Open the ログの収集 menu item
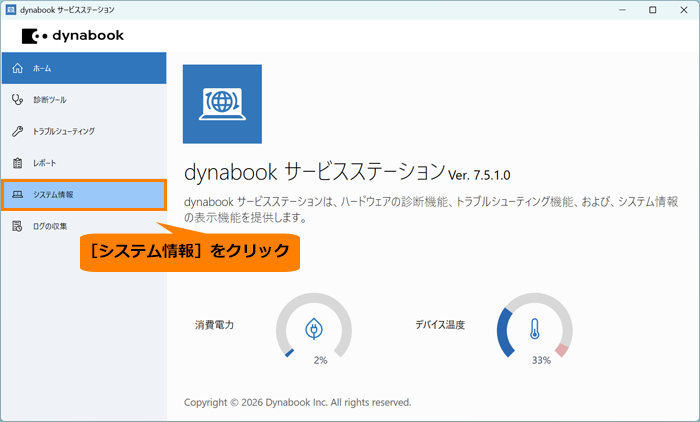This screenshot has height=422, width=700. click(x=84, y=226)
